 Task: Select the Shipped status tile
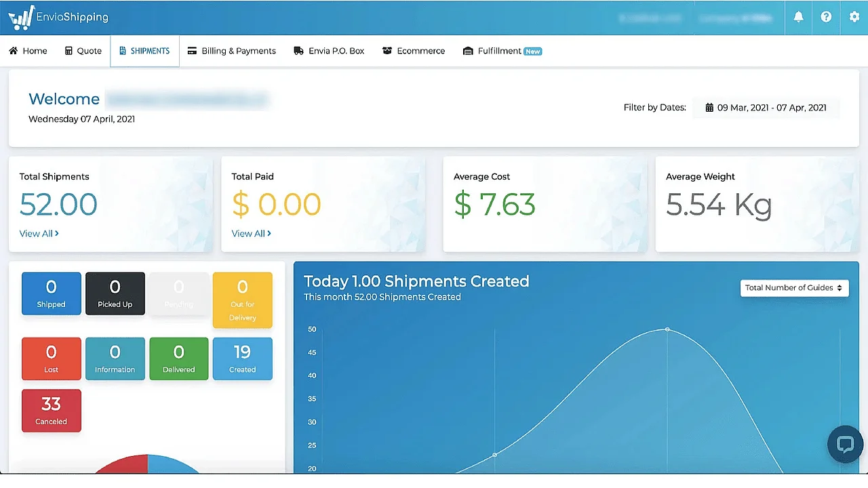click(x=51, y=293)
